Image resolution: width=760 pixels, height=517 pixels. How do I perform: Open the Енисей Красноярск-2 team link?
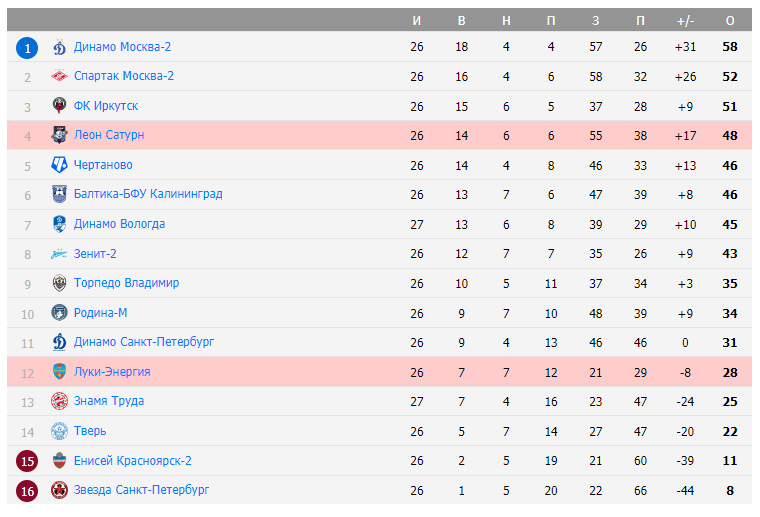133,461
